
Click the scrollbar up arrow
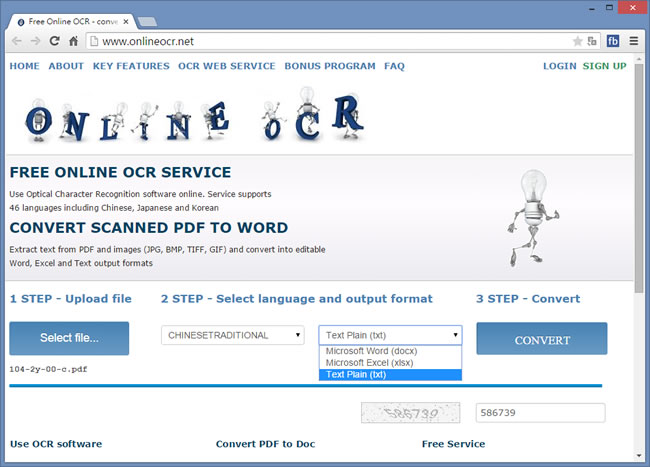point(639,59)
